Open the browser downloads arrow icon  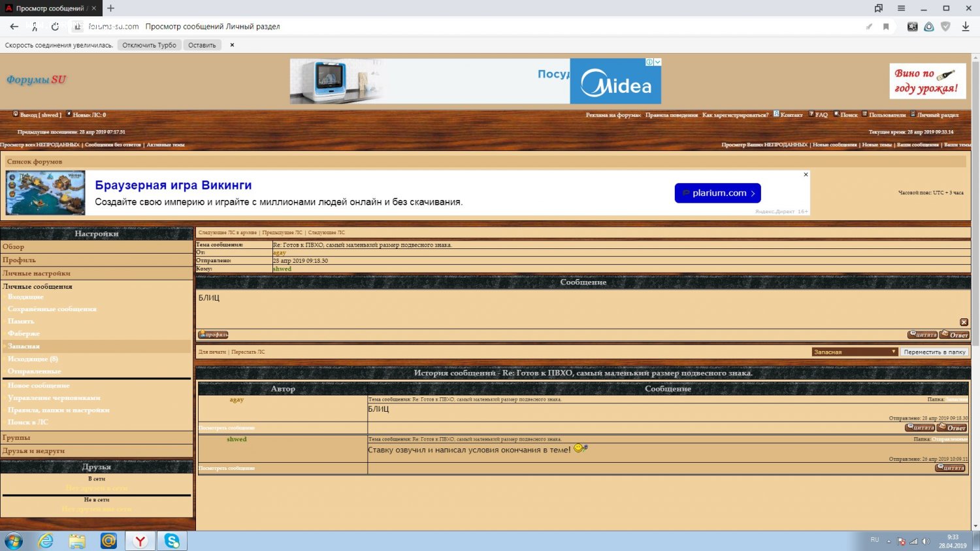(966, 27)
